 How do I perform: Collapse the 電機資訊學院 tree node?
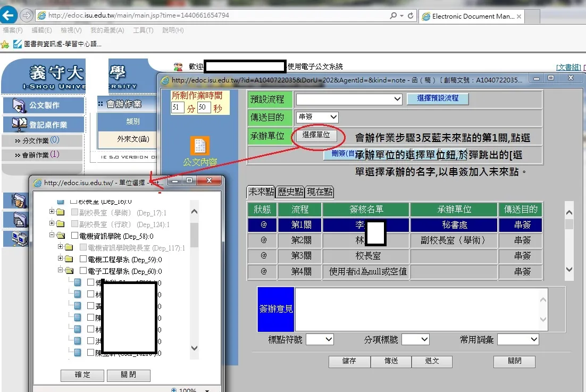point(52,235)
